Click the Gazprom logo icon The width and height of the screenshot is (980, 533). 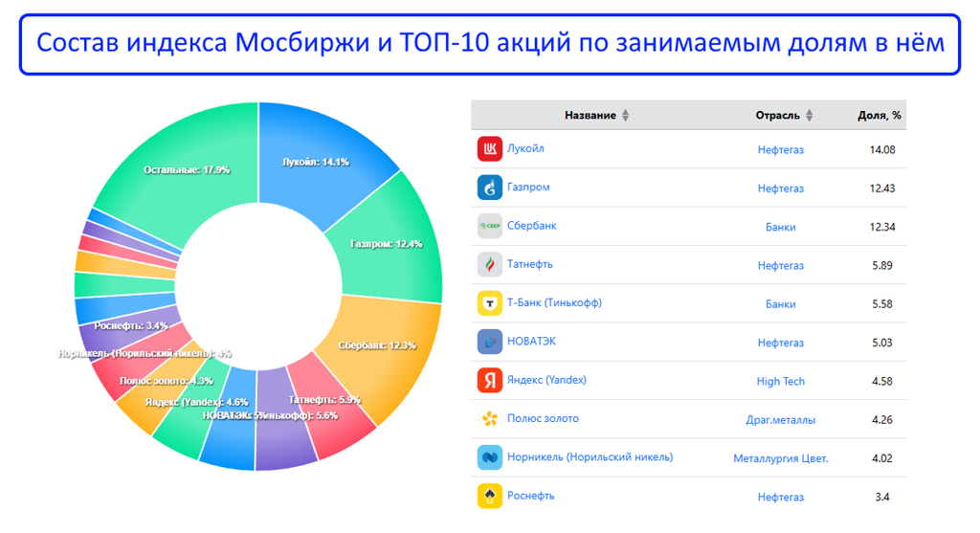489,188
